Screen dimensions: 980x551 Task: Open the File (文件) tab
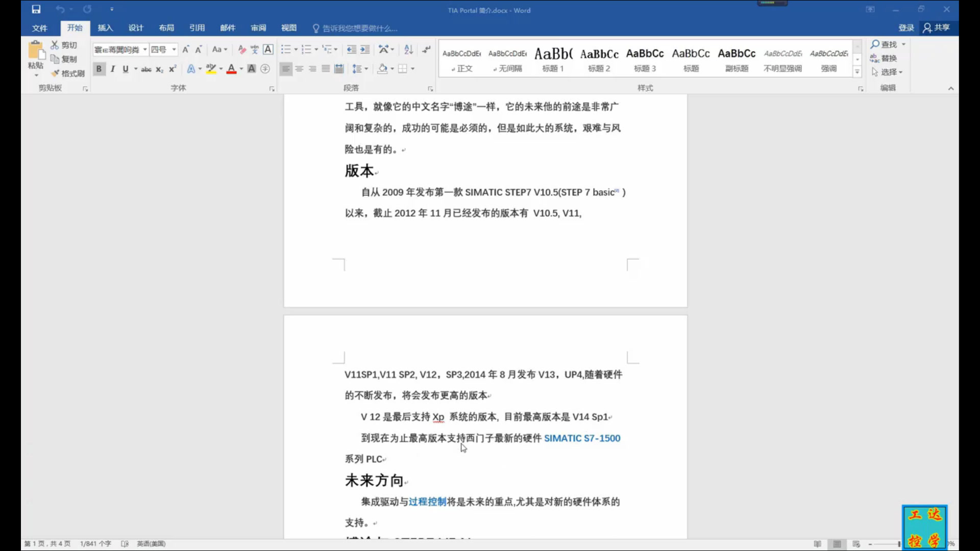(39, 28)
